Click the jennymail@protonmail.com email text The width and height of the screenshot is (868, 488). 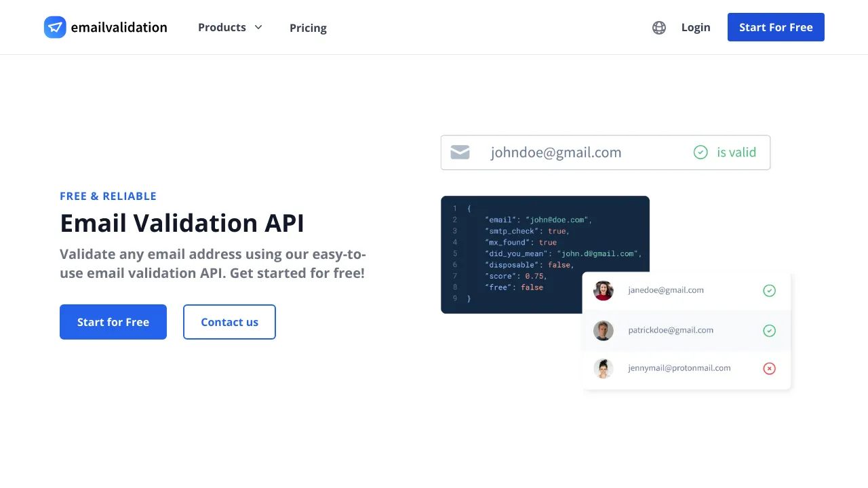679,368
